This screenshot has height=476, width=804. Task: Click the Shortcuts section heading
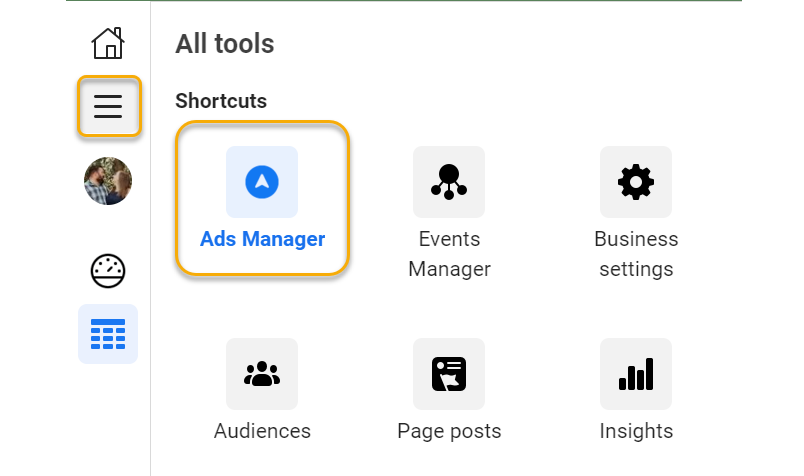[x=221, y=101]
